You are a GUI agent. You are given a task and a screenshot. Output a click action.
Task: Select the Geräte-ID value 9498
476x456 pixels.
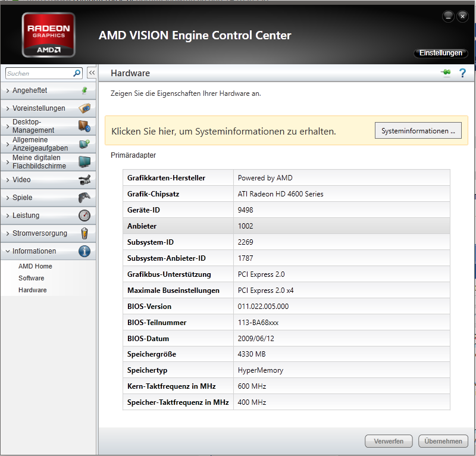(245, 210)
